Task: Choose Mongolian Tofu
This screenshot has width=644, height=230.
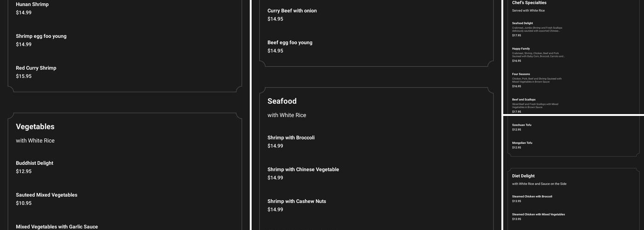Action: tap(522, 143)
